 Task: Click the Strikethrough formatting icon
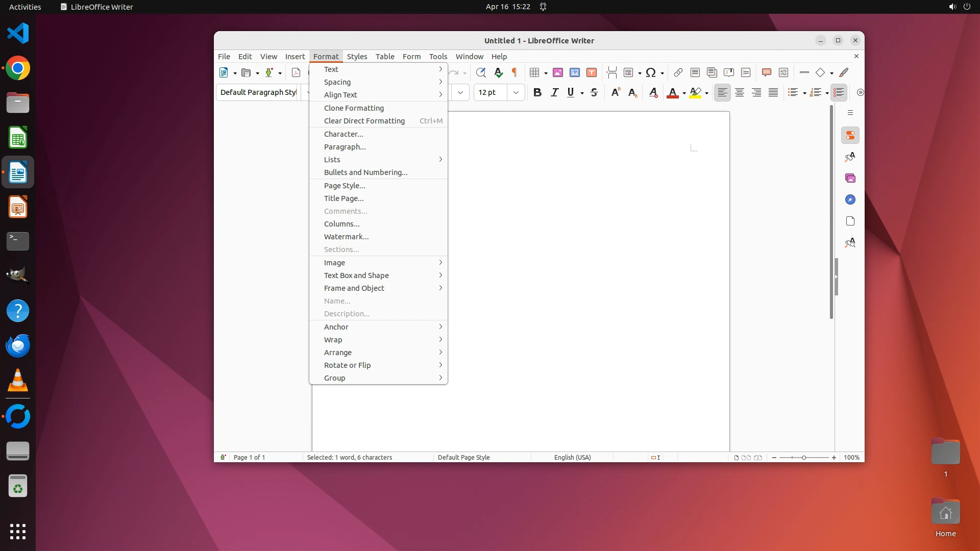(594, 92)
